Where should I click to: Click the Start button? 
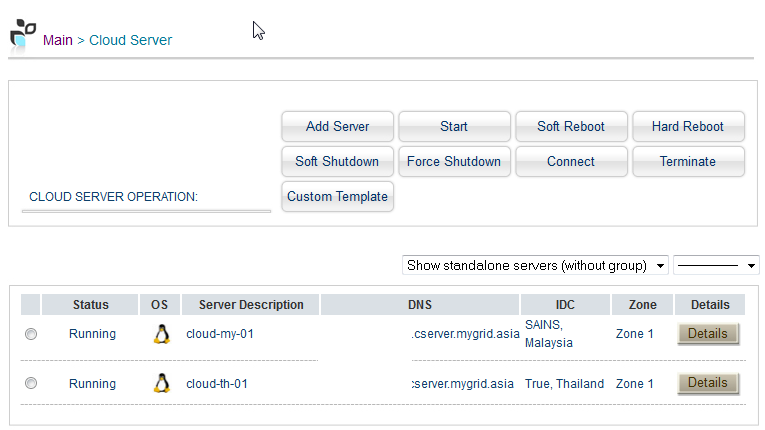[x=454, y=127]
